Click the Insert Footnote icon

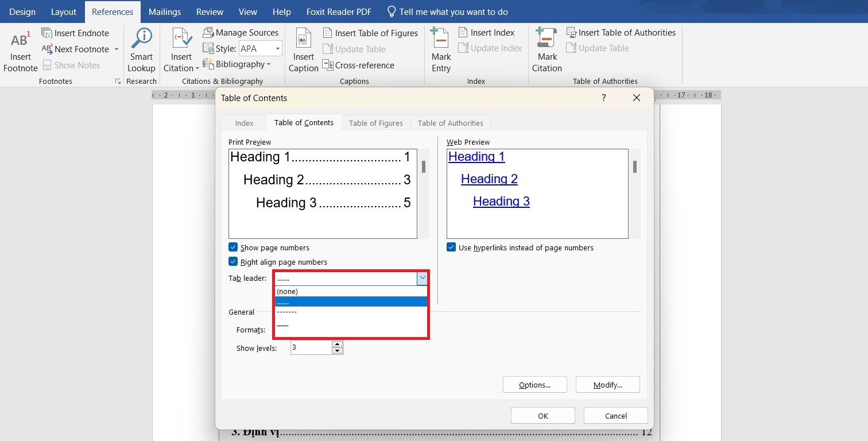click(x=20, y=41)
